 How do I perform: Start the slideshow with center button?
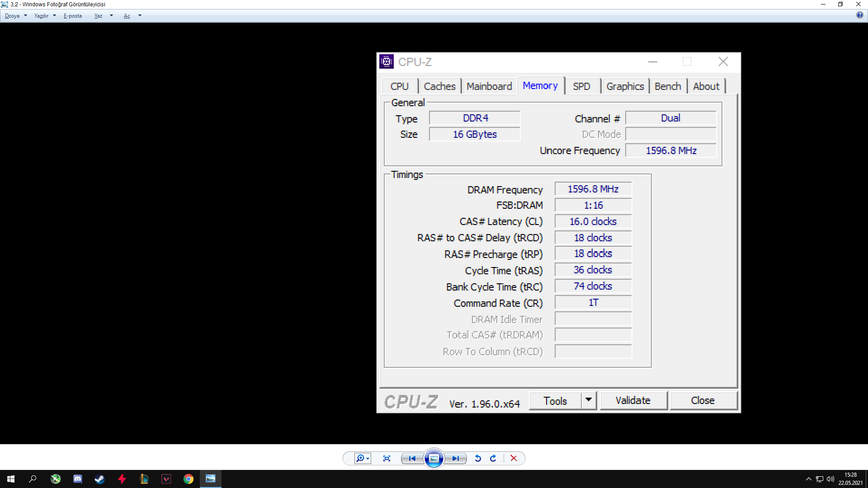(434, 458)
